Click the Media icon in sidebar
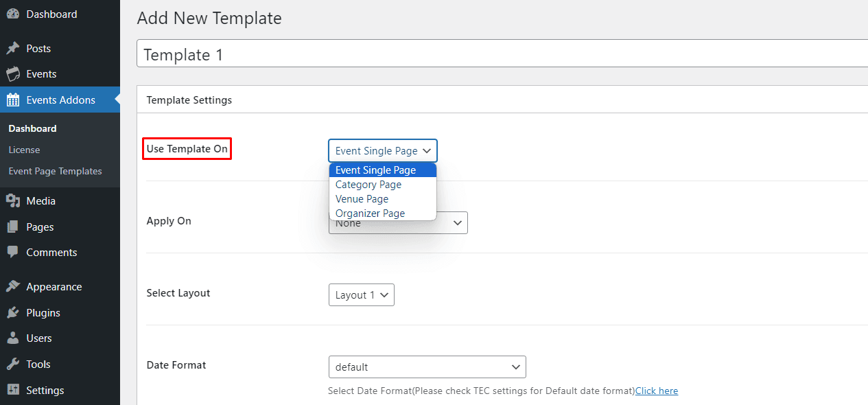 tap(12, 201)
